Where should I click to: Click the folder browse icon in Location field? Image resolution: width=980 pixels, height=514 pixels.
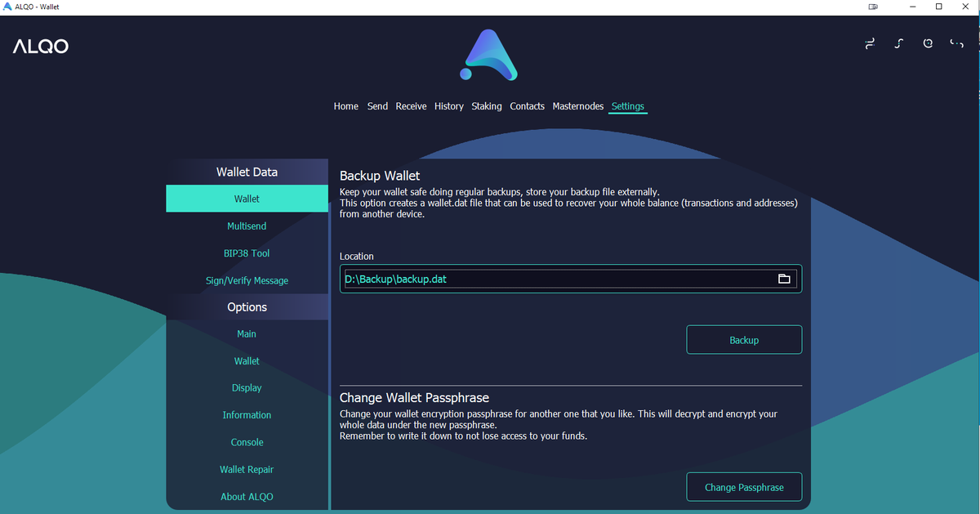click(x=784, y=279)
